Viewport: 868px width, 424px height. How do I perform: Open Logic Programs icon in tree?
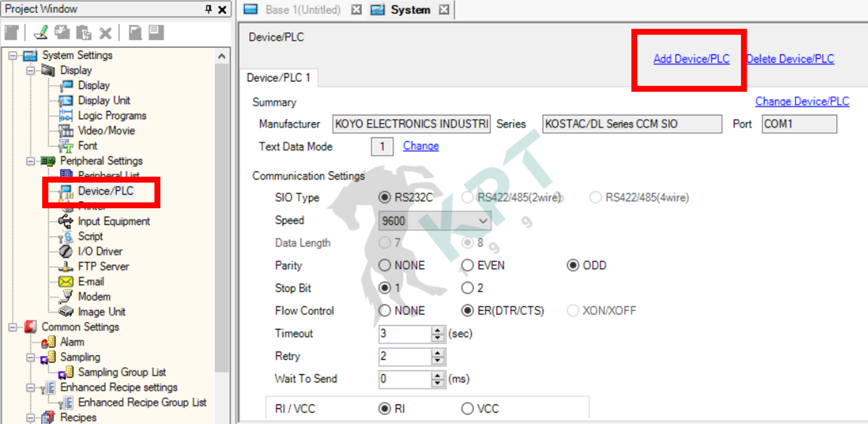pyautogui.click(x=66, y=116)
